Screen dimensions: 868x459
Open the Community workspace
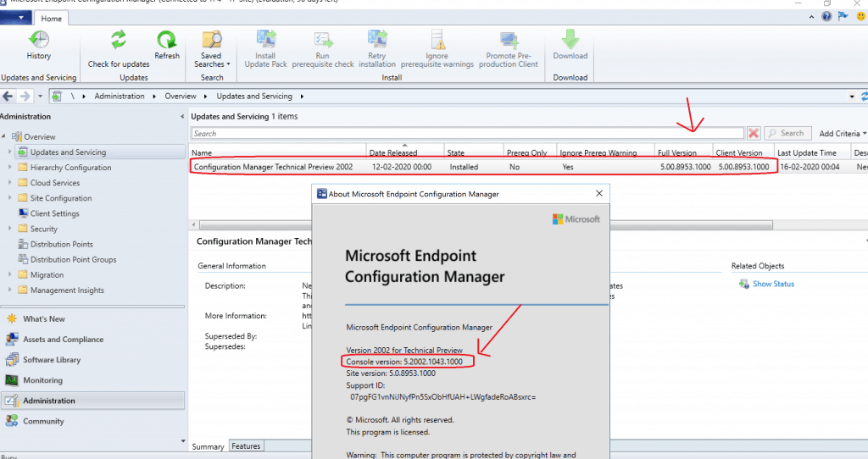coord(43,422)
